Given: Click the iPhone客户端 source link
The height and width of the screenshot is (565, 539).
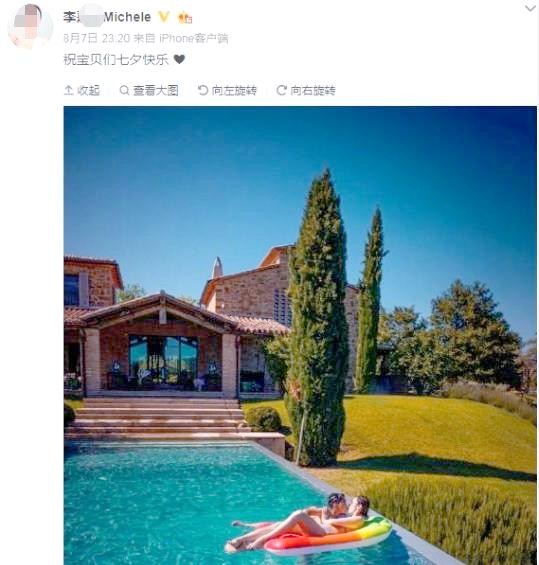Looking at the screenshot, I should 193,38.
